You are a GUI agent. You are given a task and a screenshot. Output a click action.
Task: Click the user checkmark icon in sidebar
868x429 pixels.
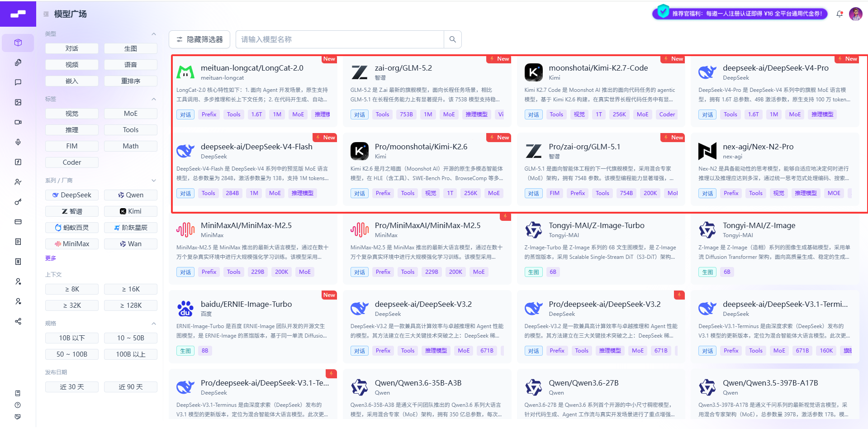click(18, 182)
